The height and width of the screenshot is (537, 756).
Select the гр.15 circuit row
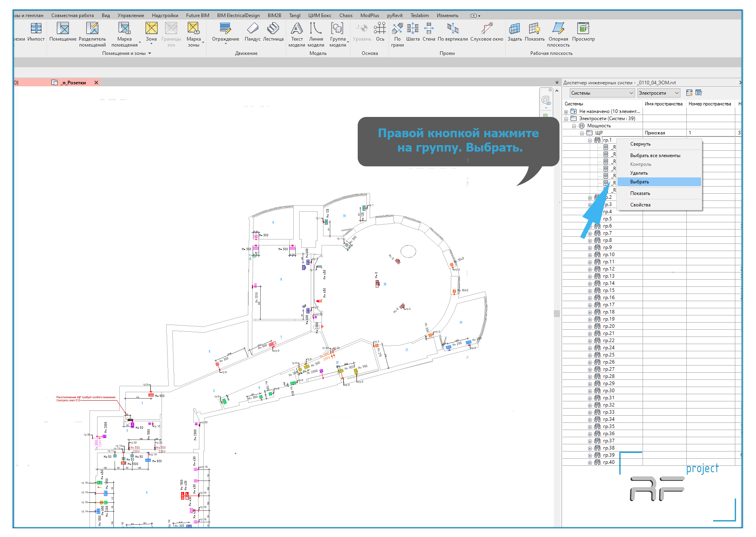[x=609, y=290]
